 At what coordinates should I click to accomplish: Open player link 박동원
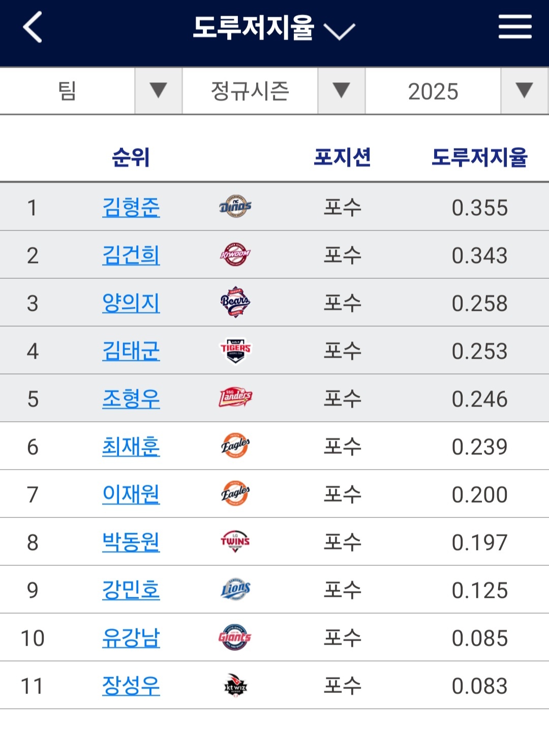(x=131, y=542)
